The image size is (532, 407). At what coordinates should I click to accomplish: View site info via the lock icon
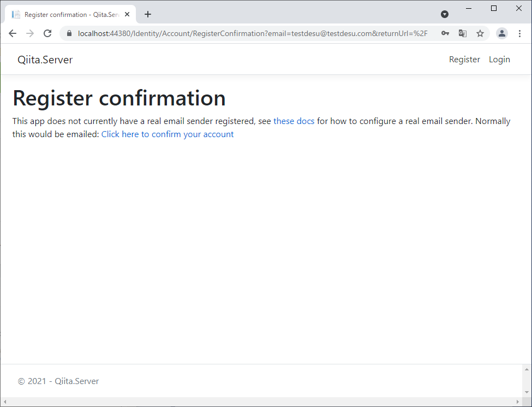click(69, 33)
